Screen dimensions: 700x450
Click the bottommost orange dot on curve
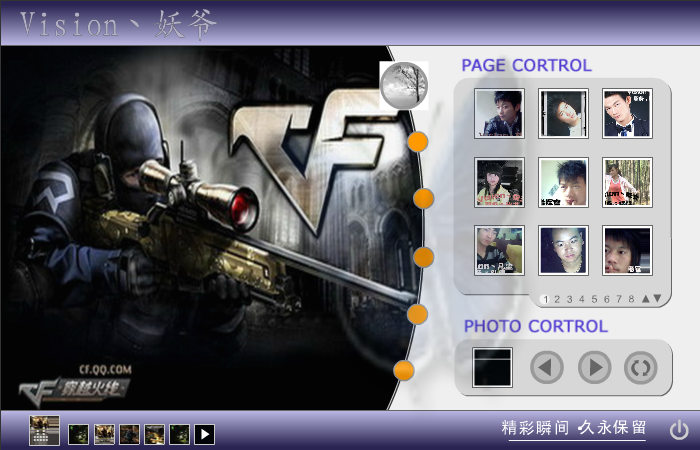pos(404,371)
